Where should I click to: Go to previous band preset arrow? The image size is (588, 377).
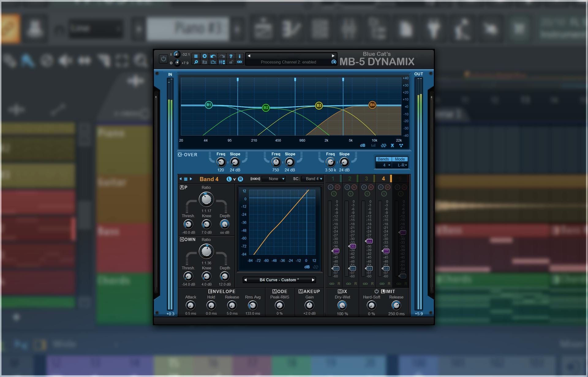pos(181,179)
